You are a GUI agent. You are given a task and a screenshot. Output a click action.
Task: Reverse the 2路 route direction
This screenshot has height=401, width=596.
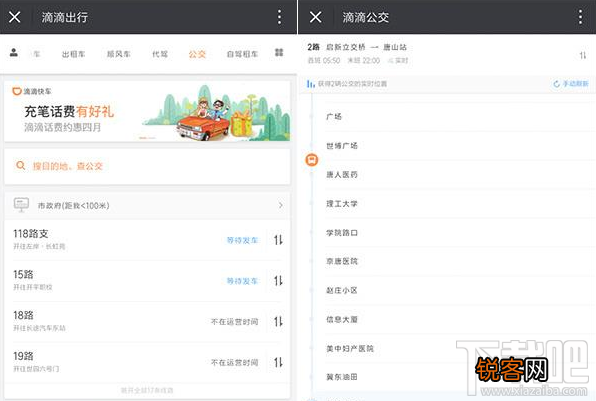point(583,55)
